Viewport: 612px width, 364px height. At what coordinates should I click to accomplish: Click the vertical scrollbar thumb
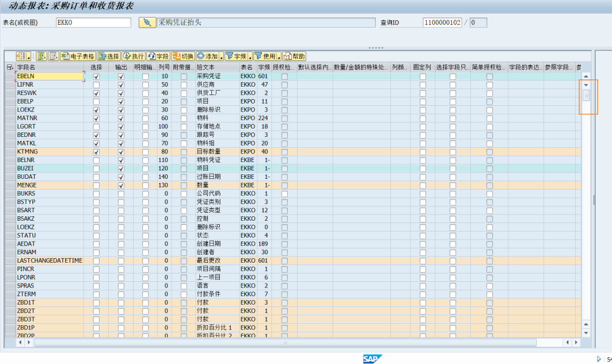586,96
